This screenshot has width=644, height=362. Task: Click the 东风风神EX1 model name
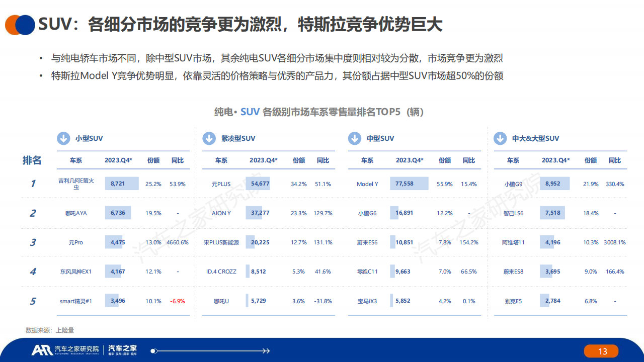(x=76, y=271)
